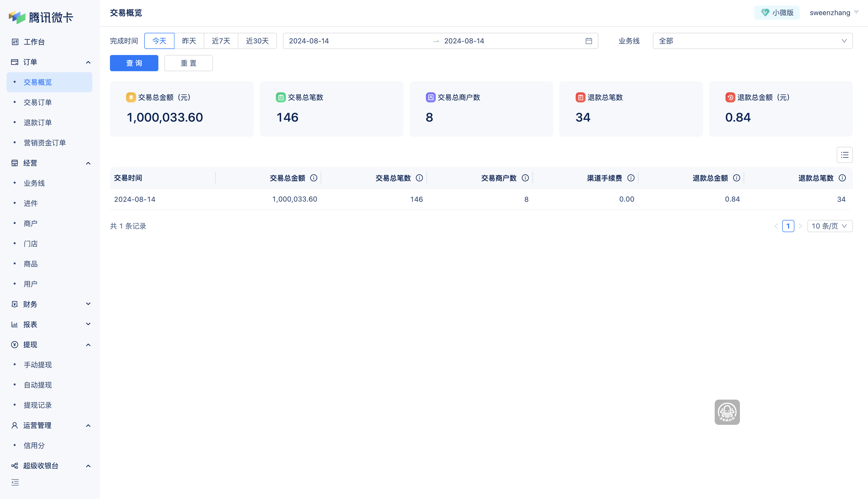Image resolution: width=868 pixels, height=499 pixels.
Task: Click the 超级收银台 icon
Action: (15, 465)
